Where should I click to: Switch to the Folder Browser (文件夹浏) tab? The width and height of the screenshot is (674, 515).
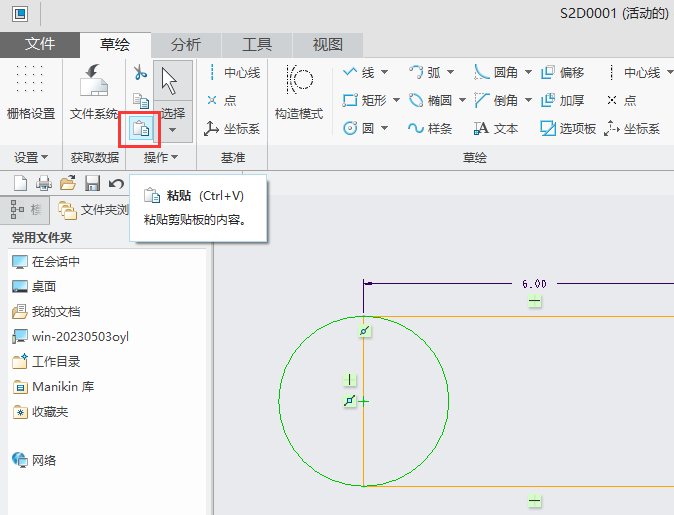(93, 210)
